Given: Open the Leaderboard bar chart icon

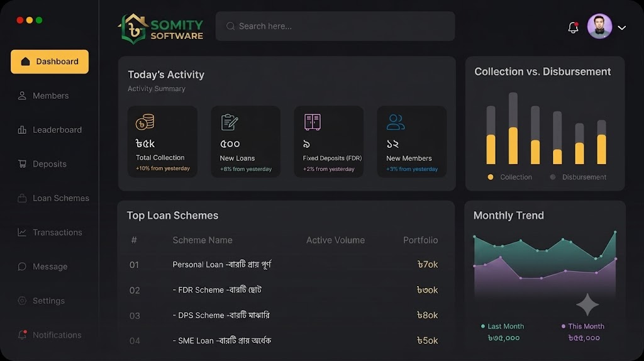Looking at the screenshot, I should point(22,130).
